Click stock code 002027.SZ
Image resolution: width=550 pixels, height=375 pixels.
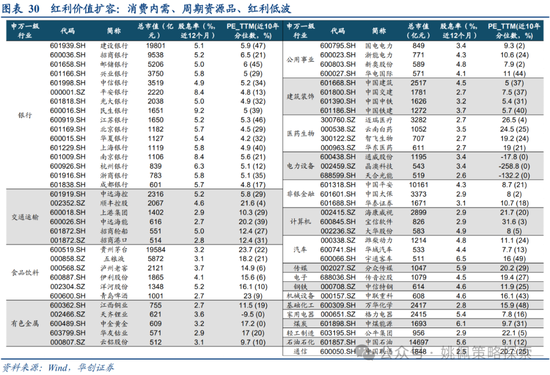[338, 268]
